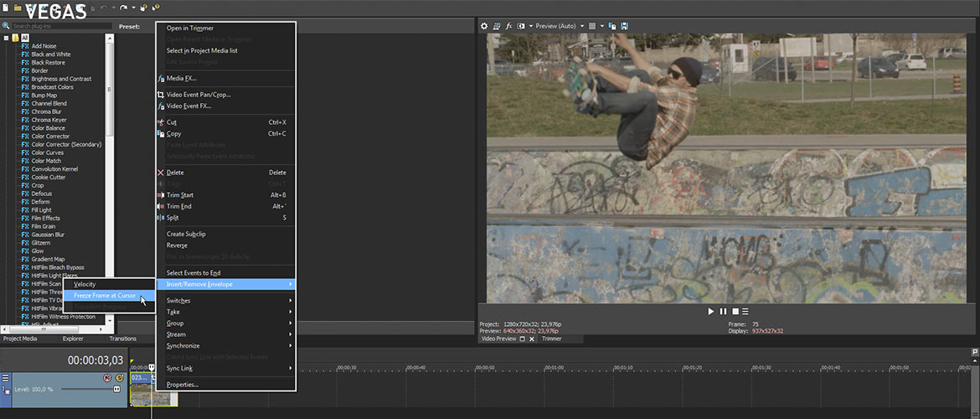
Task: Expand the Insert/Remove Envelope submenu
Action: 225,284
